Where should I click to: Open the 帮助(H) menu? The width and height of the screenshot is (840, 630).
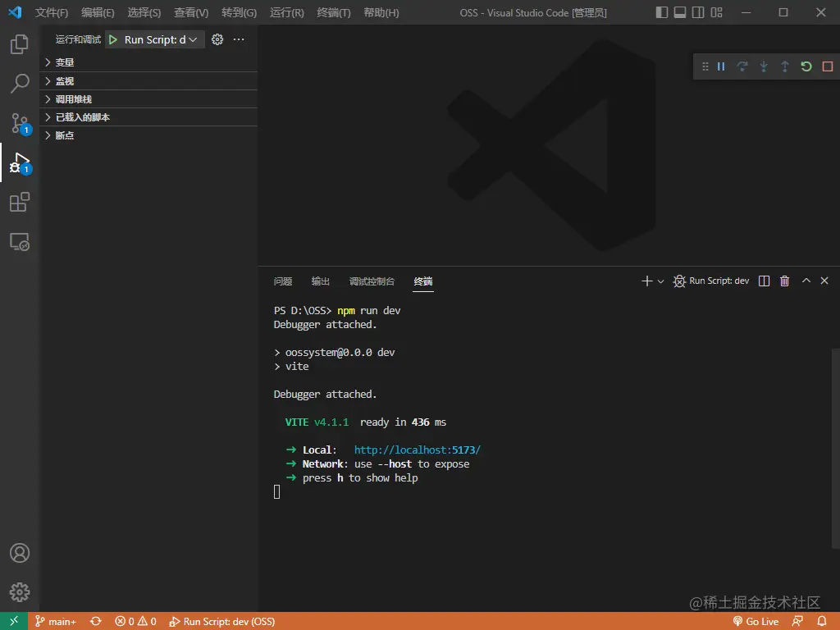tap(381, 12)
